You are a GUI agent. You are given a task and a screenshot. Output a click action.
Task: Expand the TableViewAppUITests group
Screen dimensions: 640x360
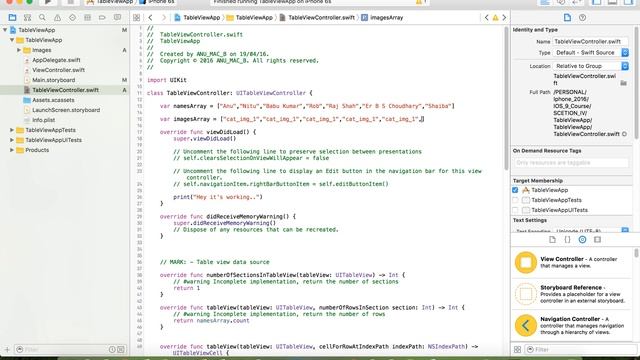coord(12,140)
